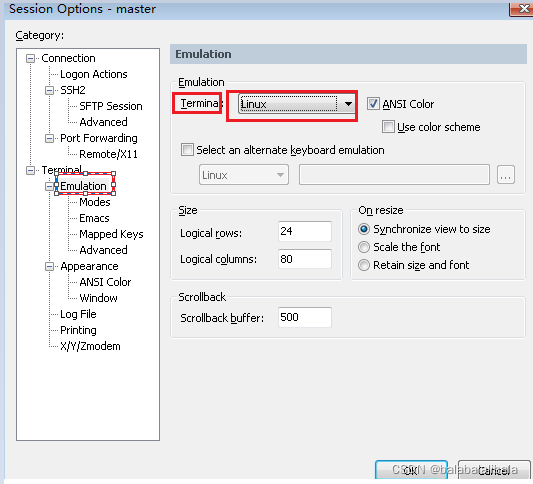The height and width of the screenshot is (484, 533).
Task: Click the browse ellipsis button
Action: (506, 175)
